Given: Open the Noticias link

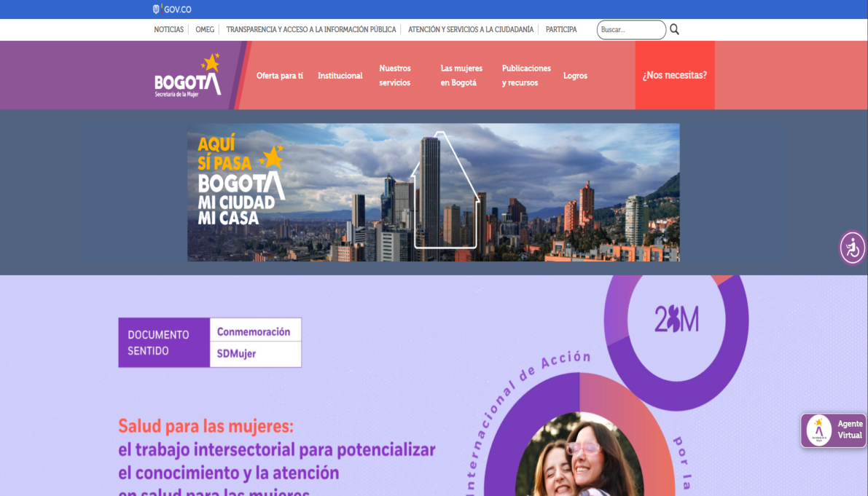Looking at the screenshot, I should 169,29.
